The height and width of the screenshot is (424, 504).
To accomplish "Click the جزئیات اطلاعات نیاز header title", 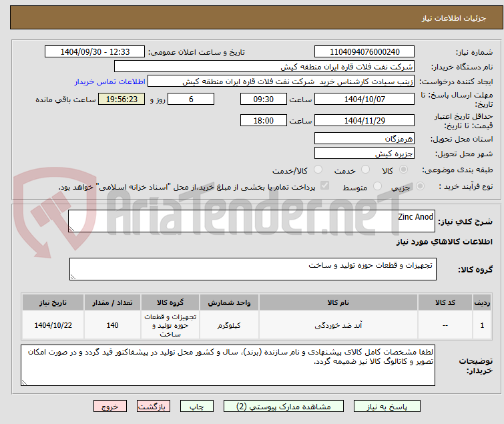I will click(x=454, y=18).
